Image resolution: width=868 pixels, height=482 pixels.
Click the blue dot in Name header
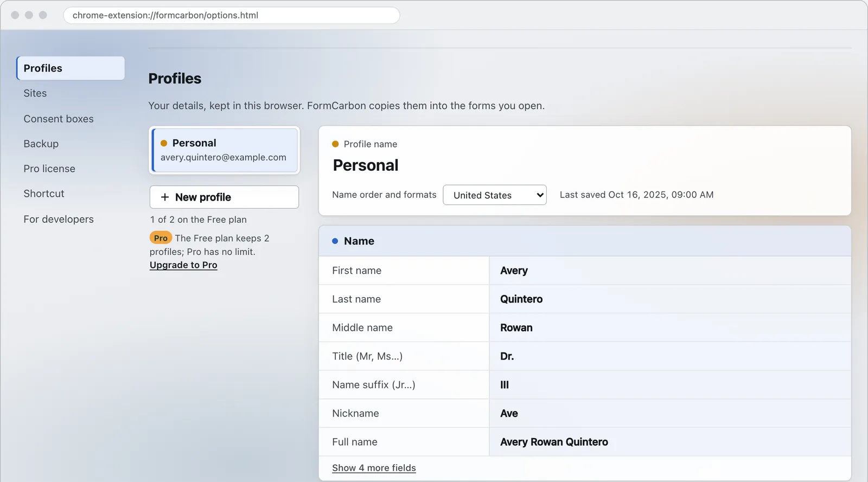pyautogui.click(x=335, y=241)
